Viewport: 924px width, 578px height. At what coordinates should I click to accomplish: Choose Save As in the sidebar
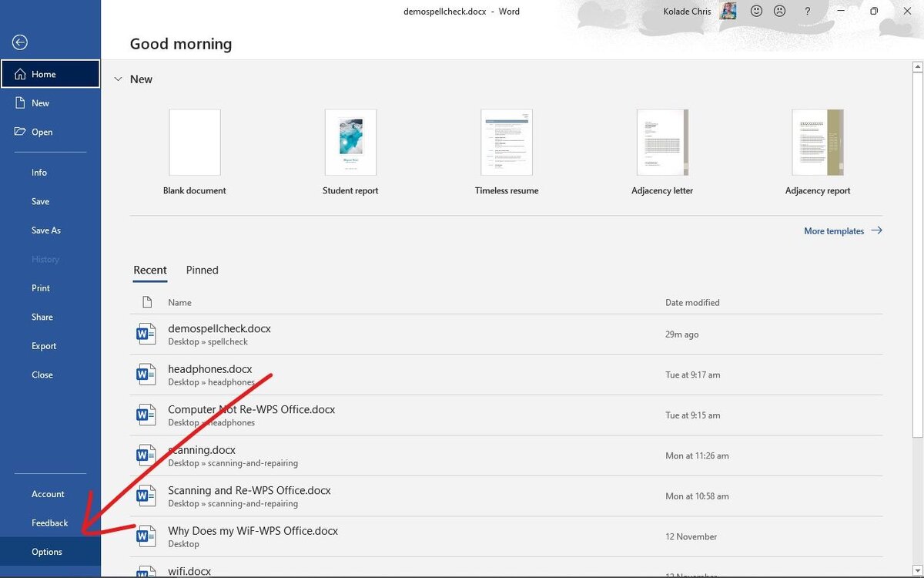[50, 230]
